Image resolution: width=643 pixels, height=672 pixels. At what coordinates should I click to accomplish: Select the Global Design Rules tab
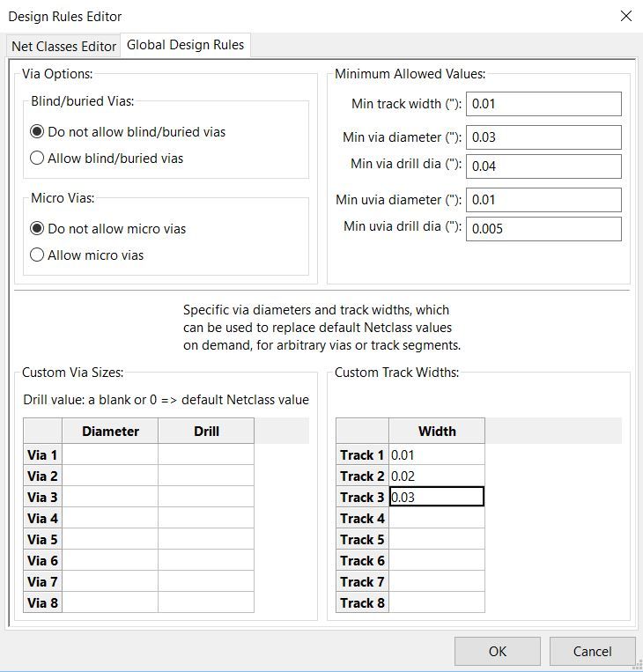pyautogui.click(x=185, y=45)
